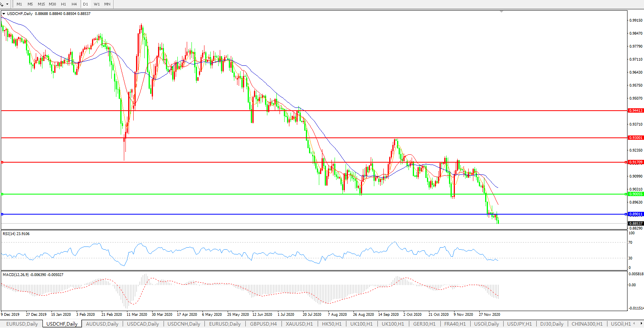The height and width of the screenshot is (328, 644).
Task: Click the green 0.90055 price label
Action: [x=635, y=194]
